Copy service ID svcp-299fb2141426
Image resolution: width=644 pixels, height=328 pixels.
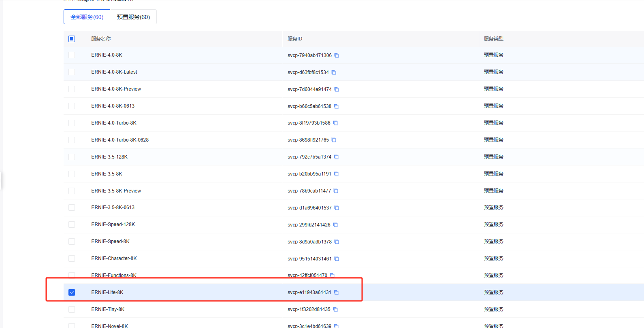pyautogui.click(x=335, y=225)
